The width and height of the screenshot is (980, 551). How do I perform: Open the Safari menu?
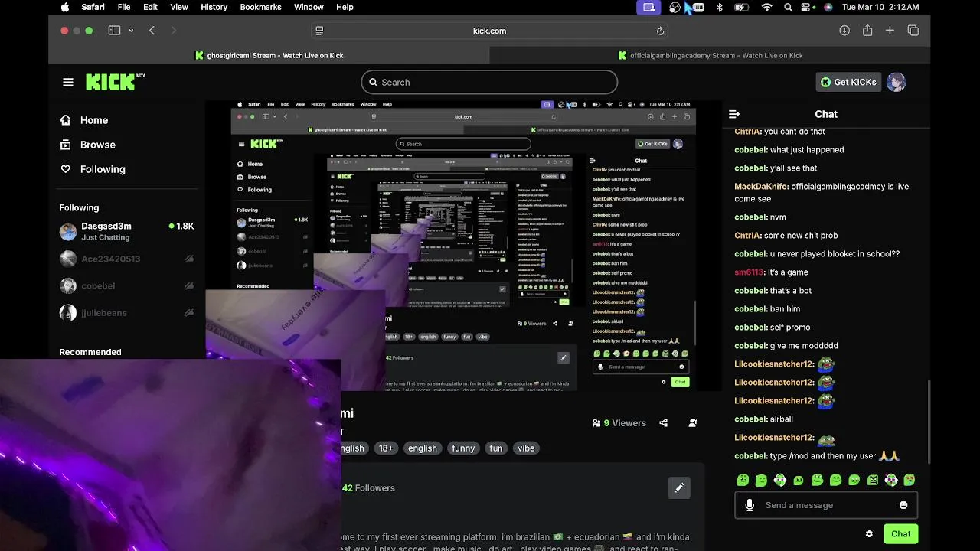pyautogui.click(x=93, y=7)
